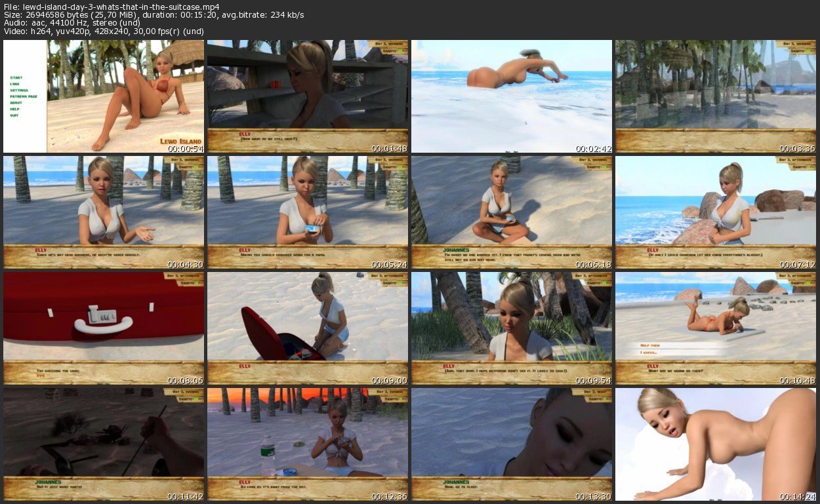
Task: Open the dark campfire frame at 00:11:42
Action: point(104,444)
